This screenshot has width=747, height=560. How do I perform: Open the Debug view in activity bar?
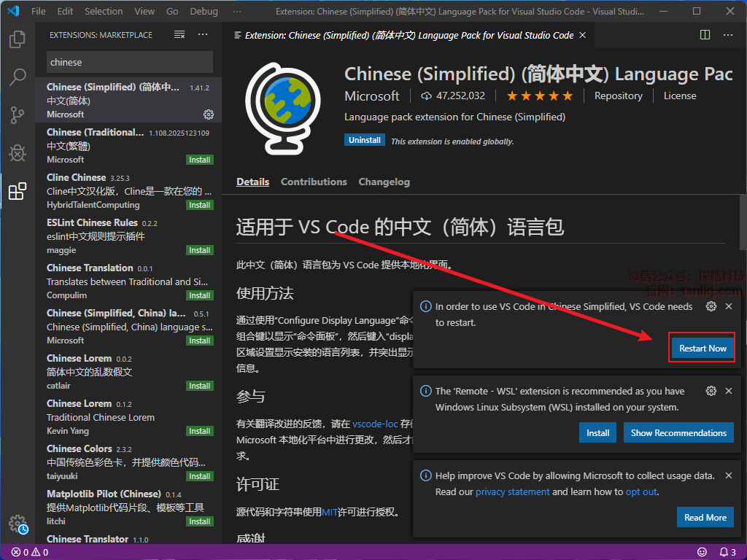(x=18, y=153)
